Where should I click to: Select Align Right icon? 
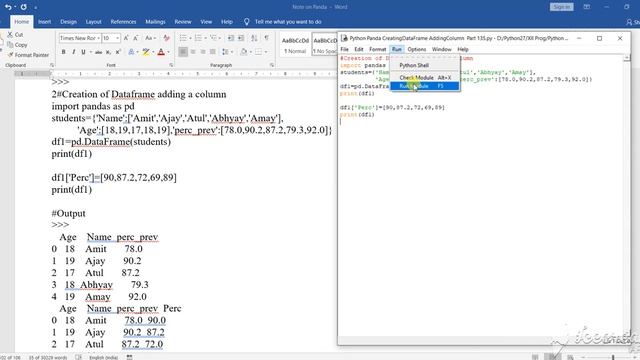pos(203,52)
